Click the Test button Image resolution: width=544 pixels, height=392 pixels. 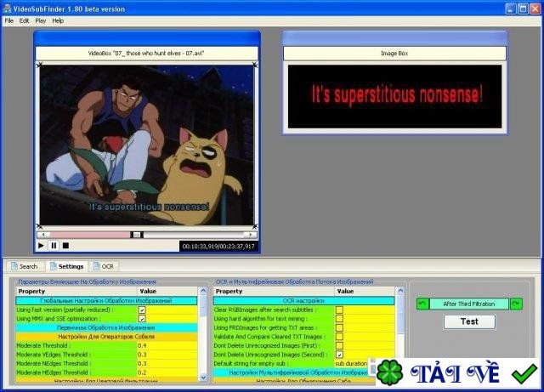[469, 321]
